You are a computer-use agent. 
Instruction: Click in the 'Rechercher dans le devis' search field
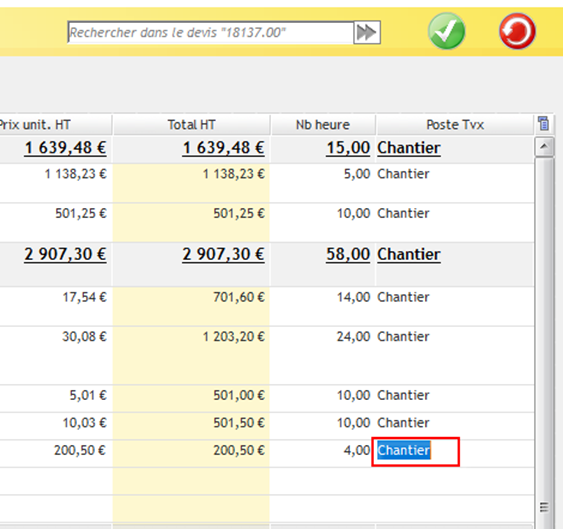(x=210, y=33)
